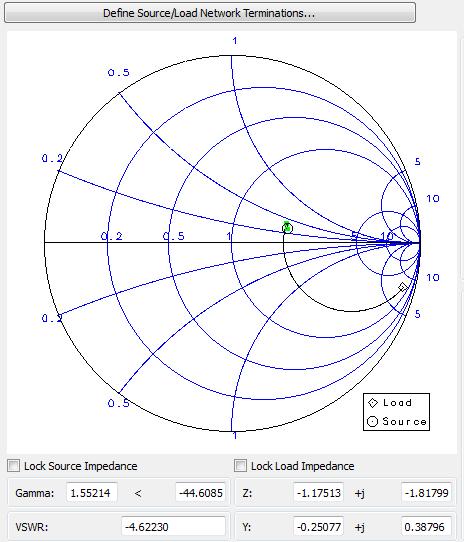
Task: Click Define Source/Load Network Terminations button
Action: pyautogui.click(x=210, y=13)
